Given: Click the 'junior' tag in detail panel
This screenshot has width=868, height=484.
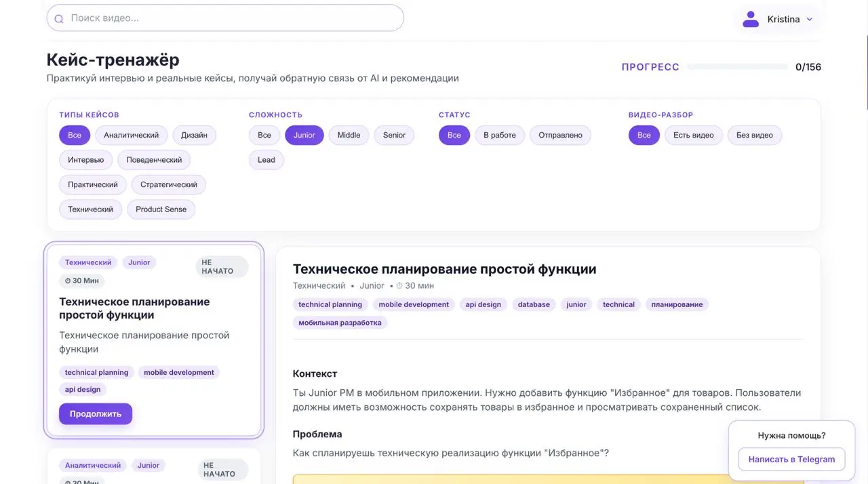Looking at the screenshot, I should click(x=576, y=304).
